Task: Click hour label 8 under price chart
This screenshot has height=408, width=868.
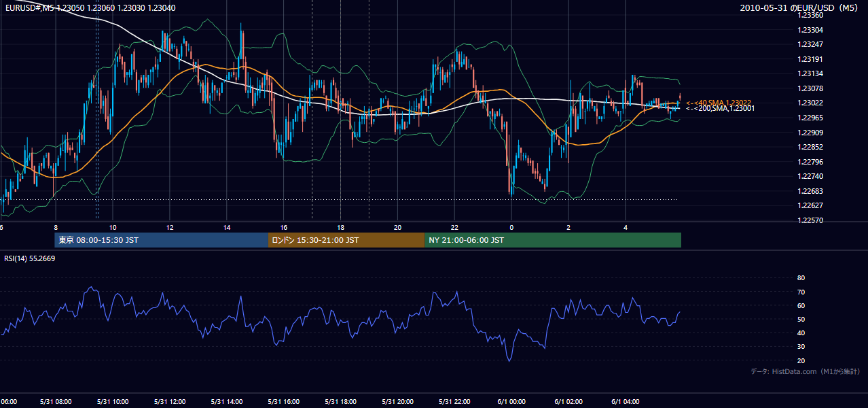Action: point(56,227)
